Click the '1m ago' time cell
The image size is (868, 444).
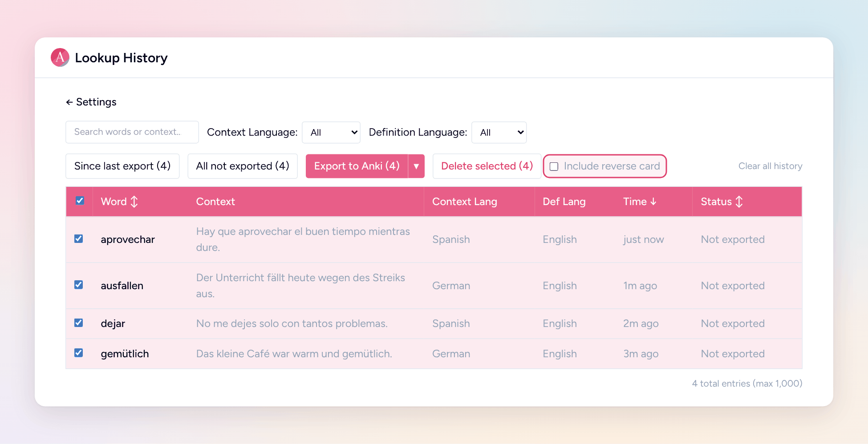(x=640, y=286)
